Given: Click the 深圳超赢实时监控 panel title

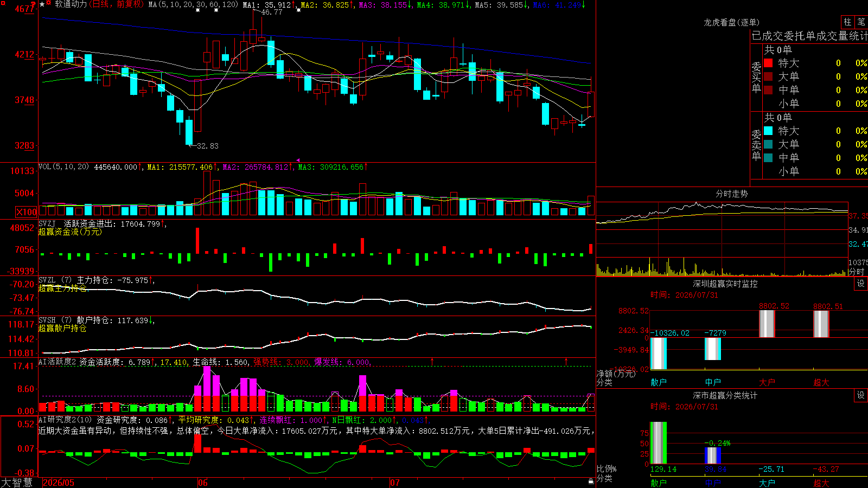Looking at the screenshot, I should pyautogui.click(x=725, y=284).
